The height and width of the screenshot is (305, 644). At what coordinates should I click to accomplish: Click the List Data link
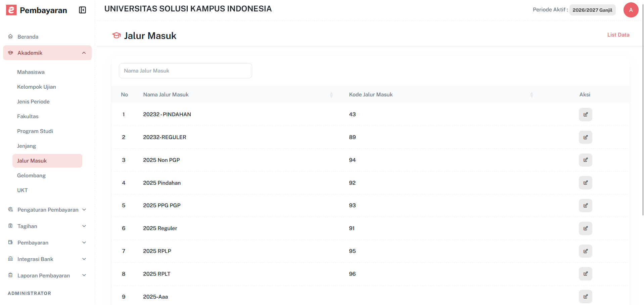[618, 35]
